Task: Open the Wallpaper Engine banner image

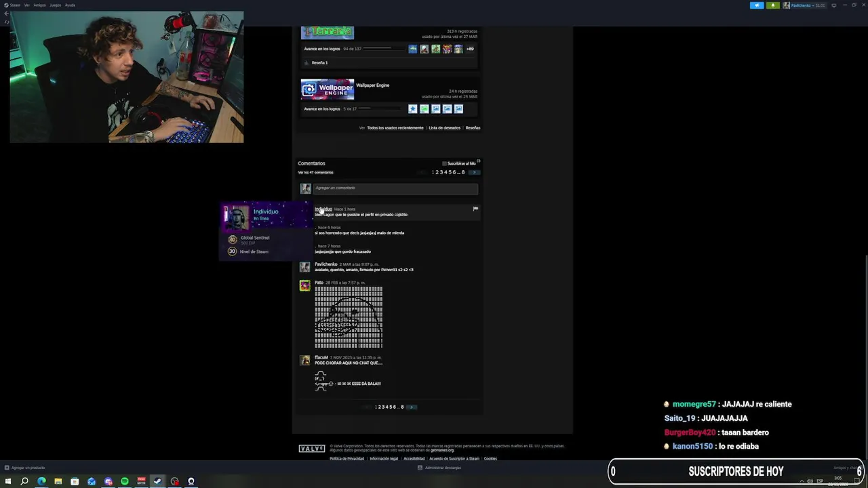Action: pos(328,89)
